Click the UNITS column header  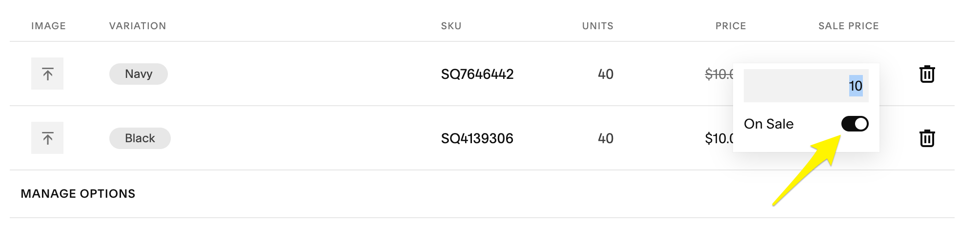pos(597,26)
